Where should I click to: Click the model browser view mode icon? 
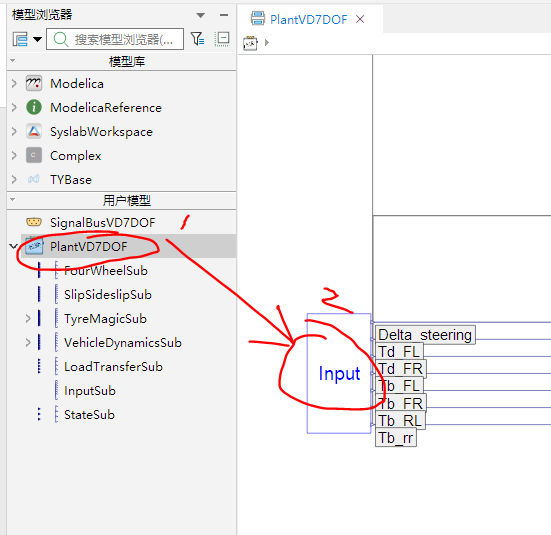point(20,39)
